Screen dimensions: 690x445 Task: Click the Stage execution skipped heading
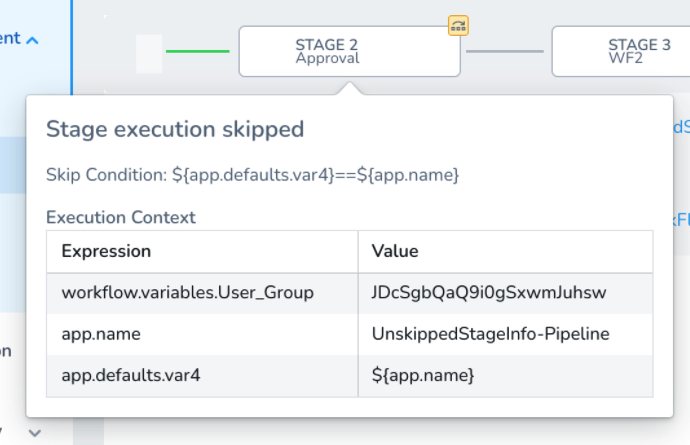click(x=175, y=129)
